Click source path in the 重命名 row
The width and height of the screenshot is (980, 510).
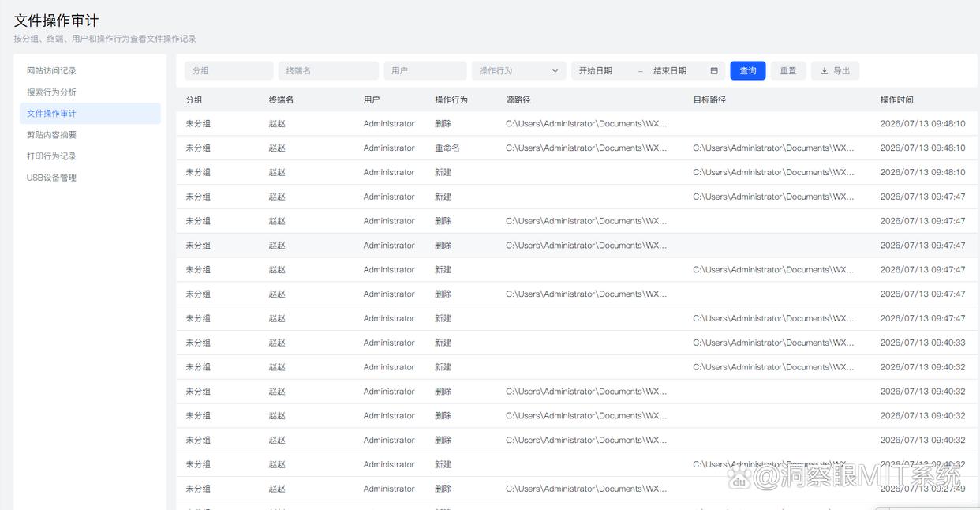click(586, 148)
